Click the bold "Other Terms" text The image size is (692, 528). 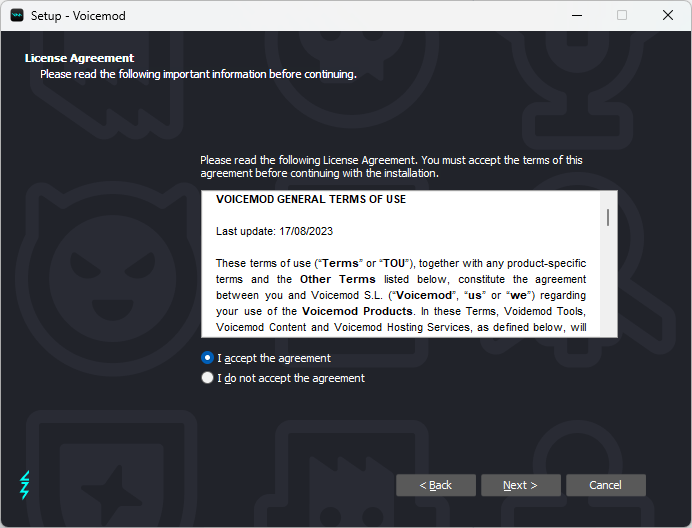338,279
